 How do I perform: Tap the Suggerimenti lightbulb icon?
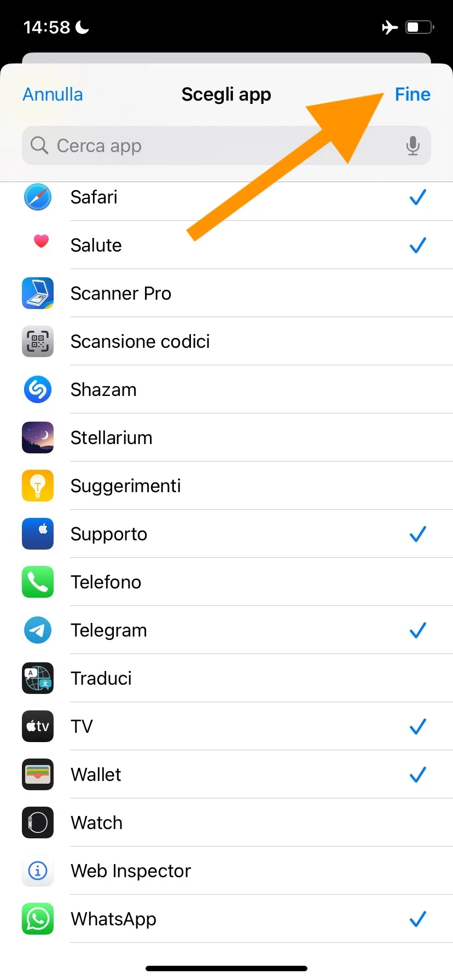38,486
